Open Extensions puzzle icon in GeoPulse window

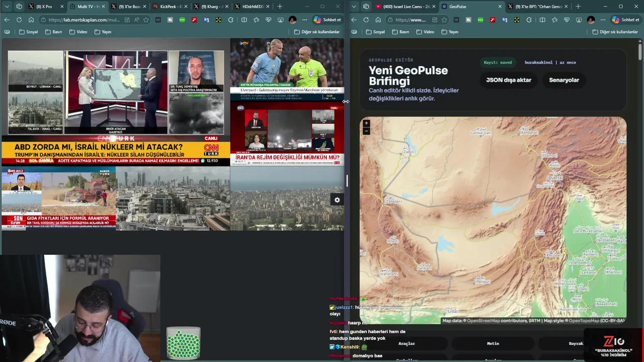pyautogui.click(x=529, y=20)
